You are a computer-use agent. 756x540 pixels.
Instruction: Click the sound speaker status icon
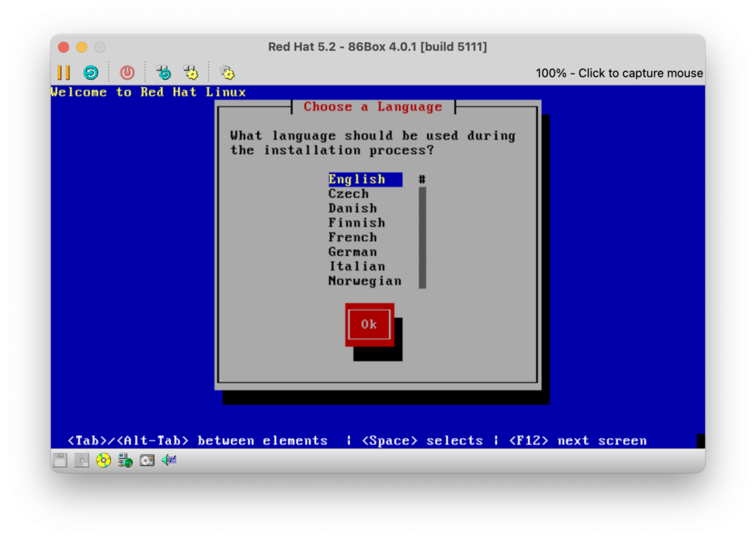pos(169,460)
